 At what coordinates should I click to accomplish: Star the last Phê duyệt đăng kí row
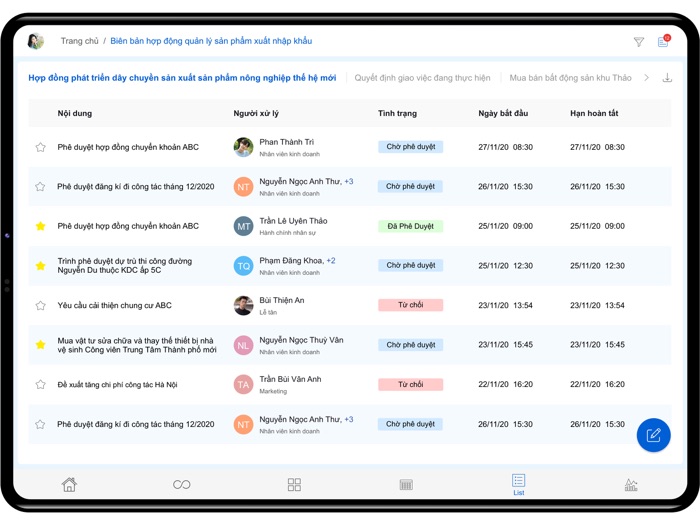pyautogui.click(x=41, y=424)
